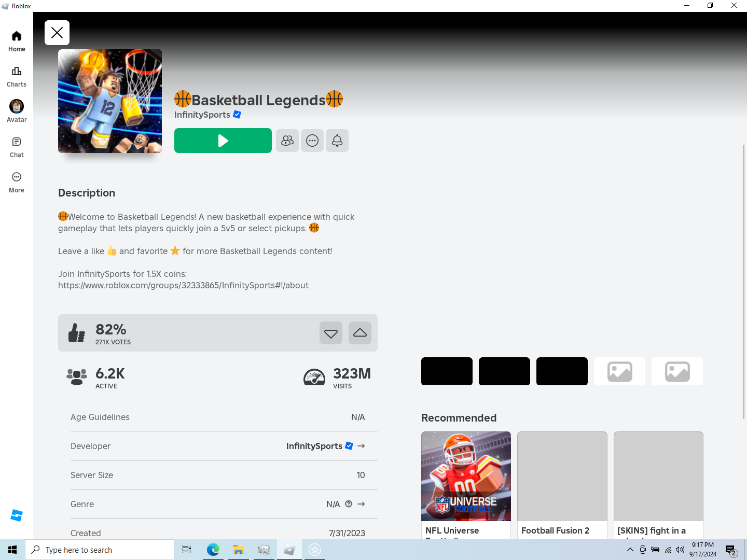
Task: Click the active players icon
Action: 77,377
